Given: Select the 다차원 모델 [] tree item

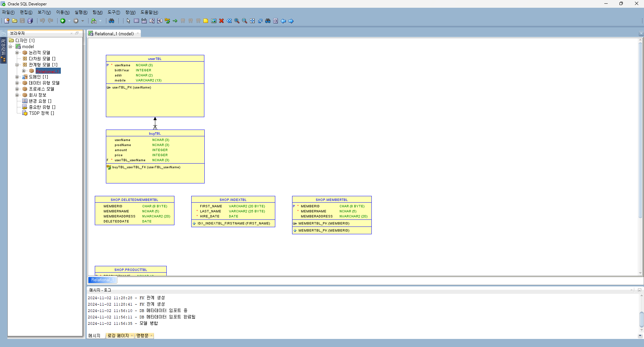Looking at the screenshot, I should coord(42,59).
